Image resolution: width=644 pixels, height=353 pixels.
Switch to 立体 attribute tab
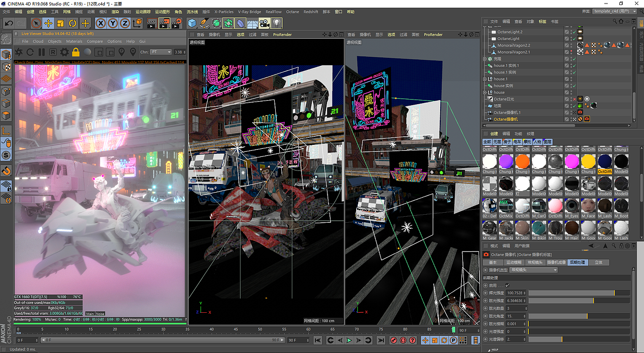click(x=598, y=262)
